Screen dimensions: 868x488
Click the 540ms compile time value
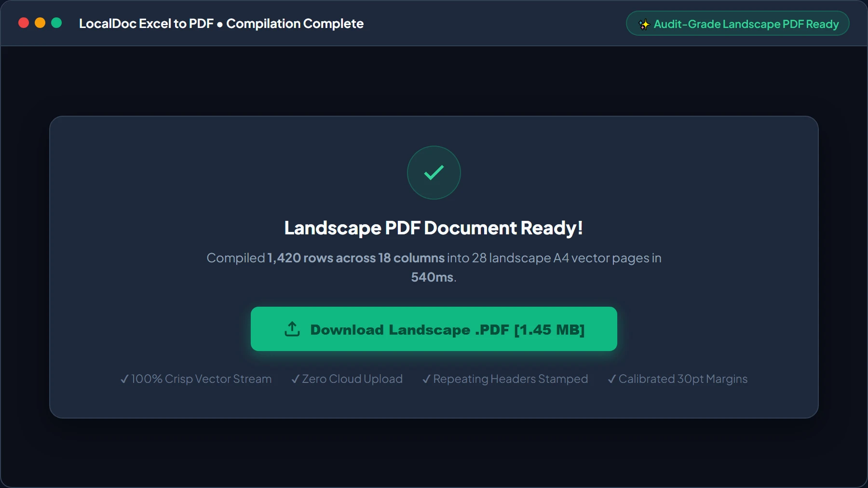432,277
